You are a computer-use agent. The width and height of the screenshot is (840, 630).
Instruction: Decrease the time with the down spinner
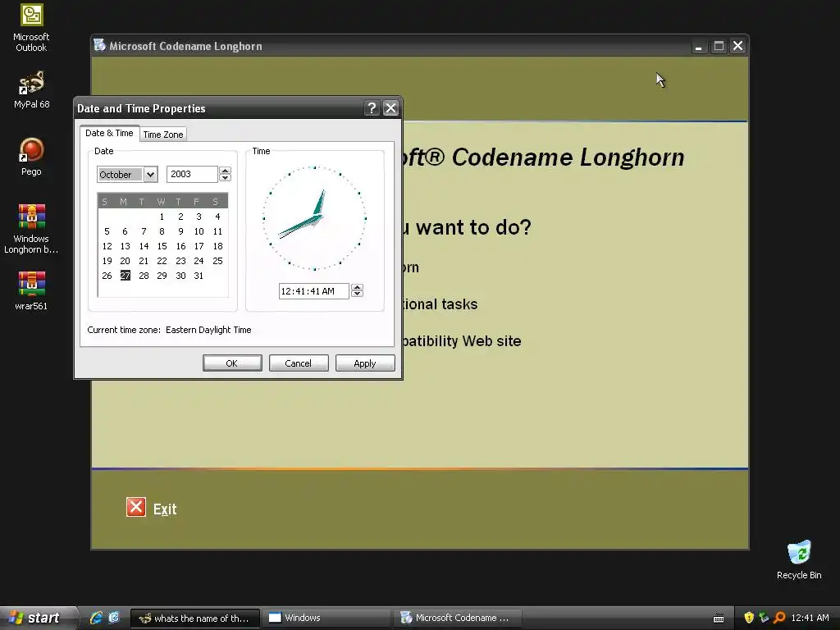coord(358,294)
